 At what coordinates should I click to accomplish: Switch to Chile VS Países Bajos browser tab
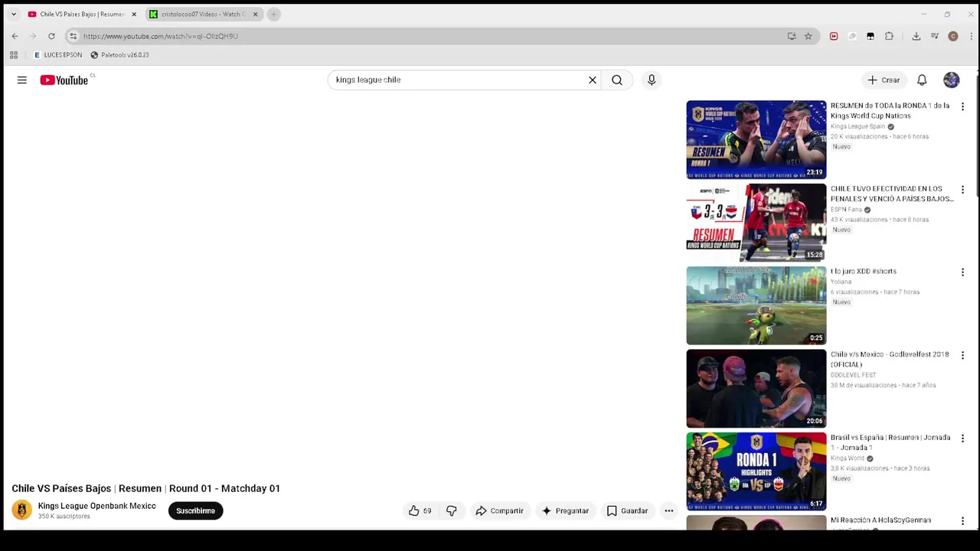[x=81, y=14]
